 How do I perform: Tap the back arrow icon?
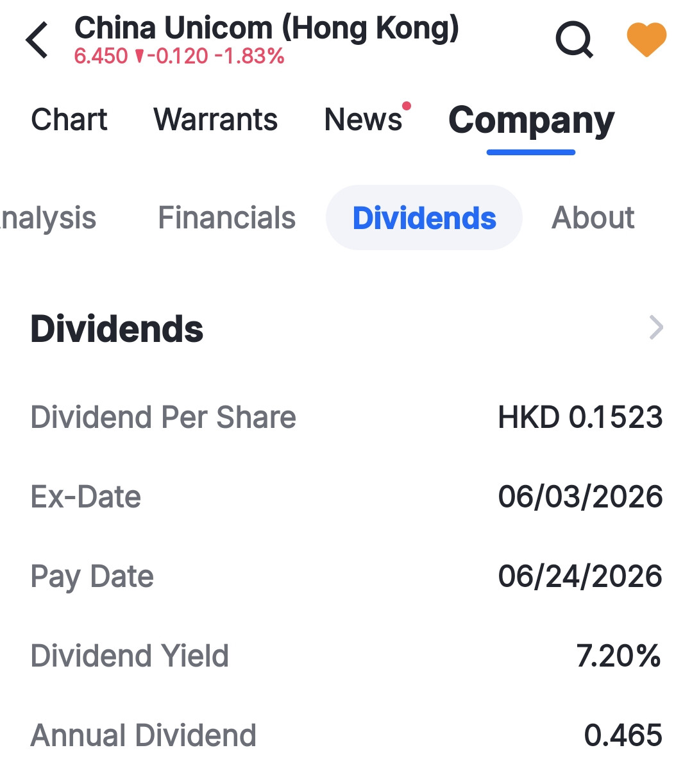coord(37,40)
